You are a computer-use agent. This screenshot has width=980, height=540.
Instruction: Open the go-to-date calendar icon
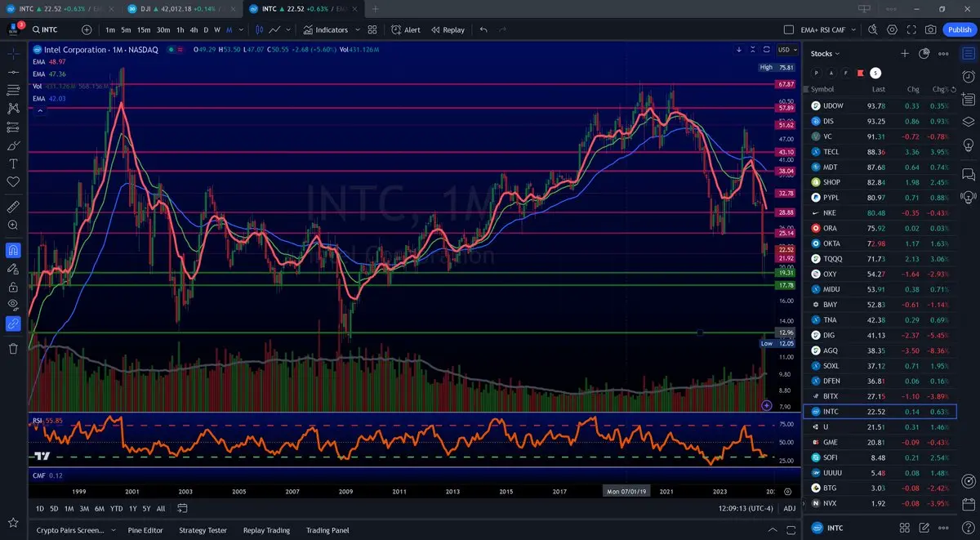pyautogui.click(x=182, y=508)
